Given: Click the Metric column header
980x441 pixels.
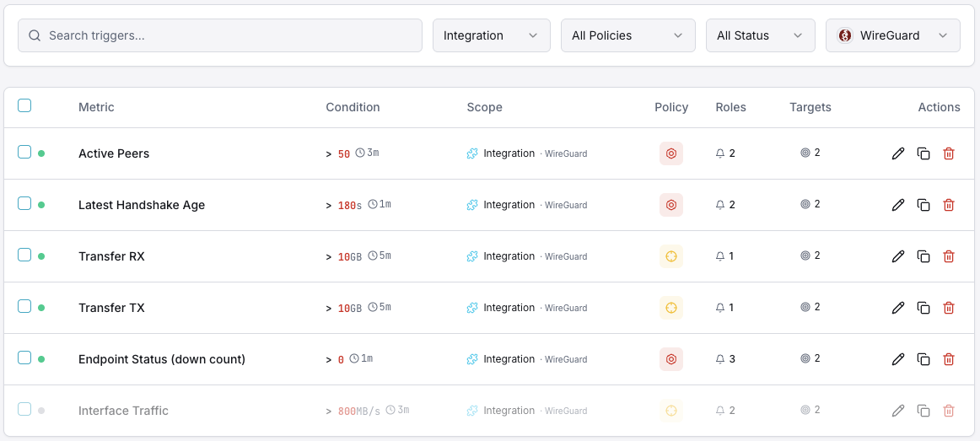Looking at the screenshot, I should (96, 107).
